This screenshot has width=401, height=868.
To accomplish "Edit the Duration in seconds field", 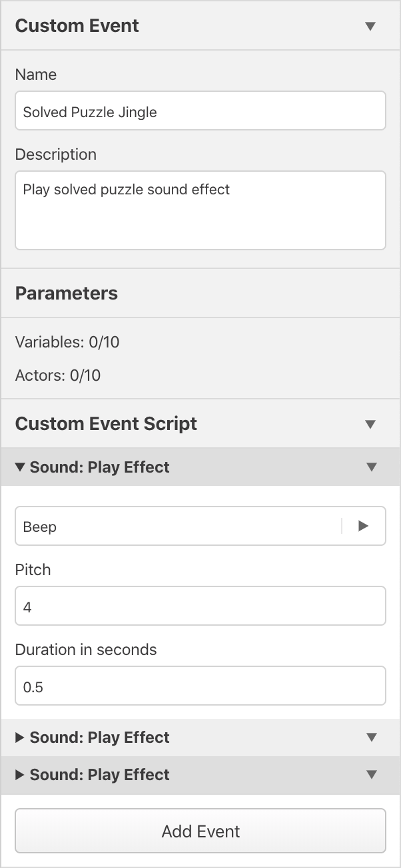I will 200,686.
